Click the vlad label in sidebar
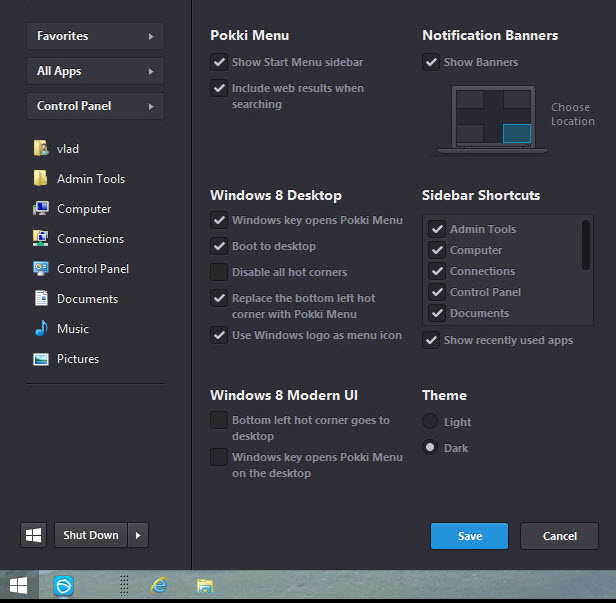This screenshot has height=603, width=616. (68, 149)
